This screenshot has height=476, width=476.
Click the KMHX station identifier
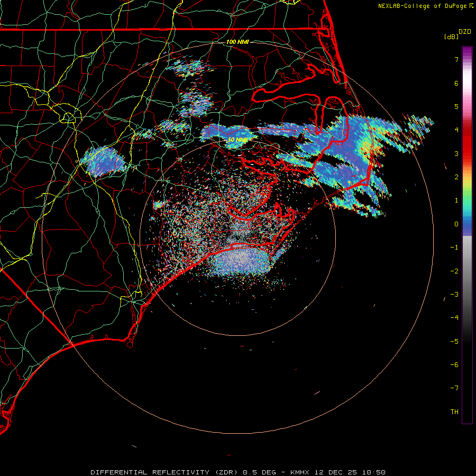point(300,472)
